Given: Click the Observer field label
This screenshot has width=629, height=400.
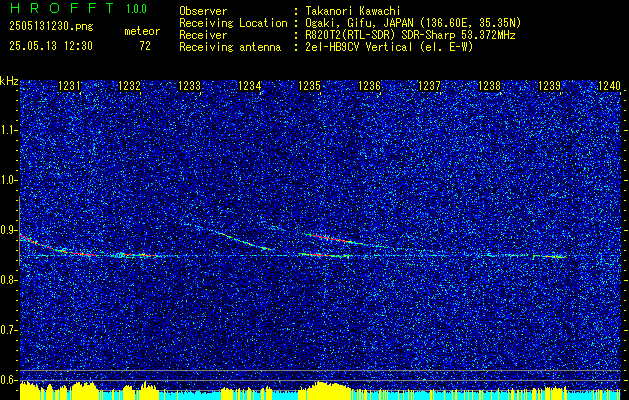Looking at the screenshot, I should [203, 11].
